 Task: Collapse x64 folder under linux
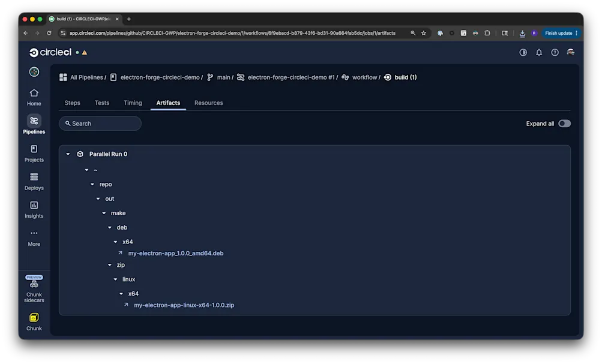[121, 294]
